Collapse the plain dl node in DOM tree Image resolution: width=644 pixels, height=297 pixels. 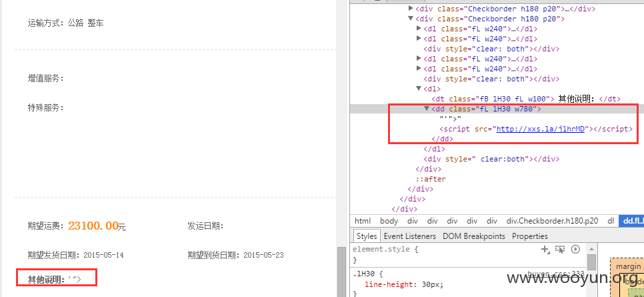coord(419,89)
